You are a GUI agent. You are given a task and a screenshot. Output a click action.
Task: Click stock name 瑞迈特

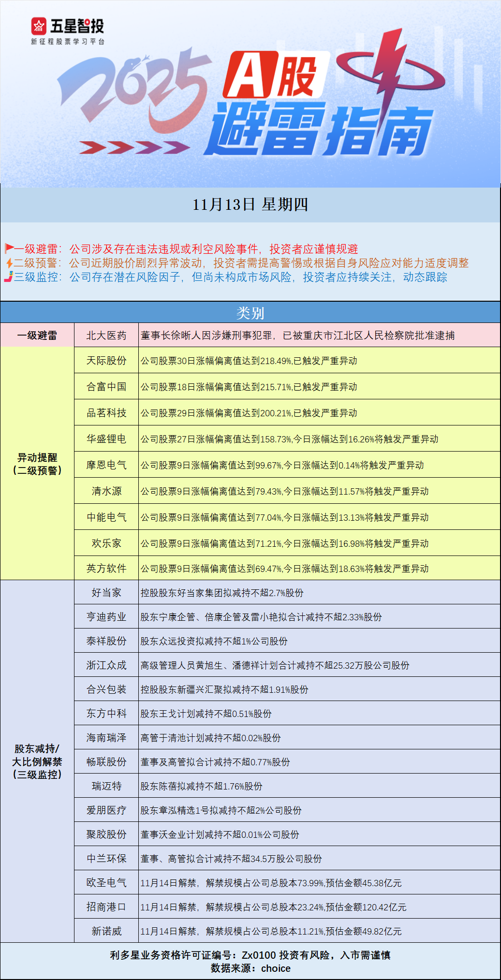coord(106,786)
